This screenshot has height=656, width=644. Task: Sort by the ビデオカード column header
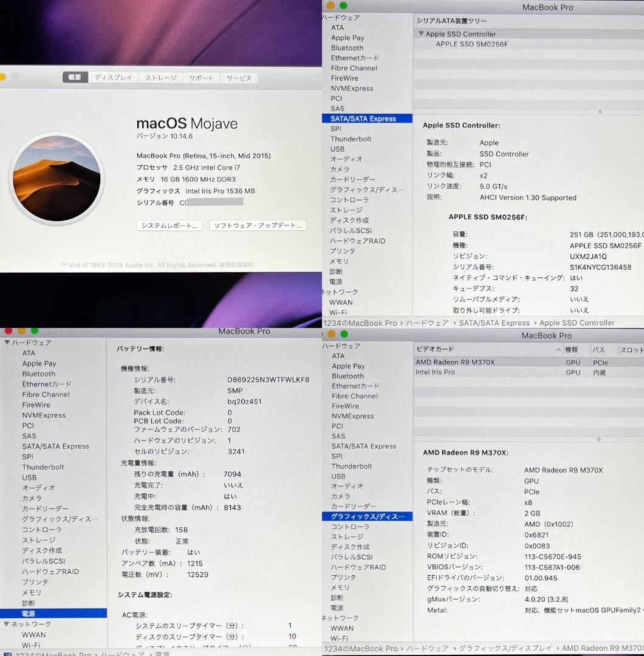coord(435,349)
